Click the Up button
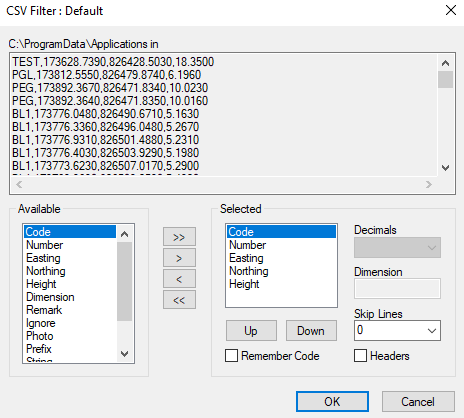Screen dimensions: 464x418 click(x=251, y=331)
